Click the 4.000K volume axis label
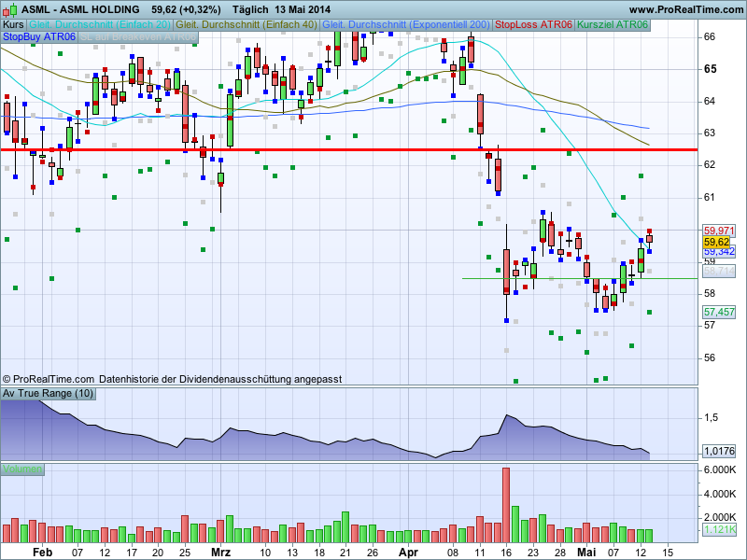This screenshot has width=747, height=560. pyautogui.click(x=720, y=494)
